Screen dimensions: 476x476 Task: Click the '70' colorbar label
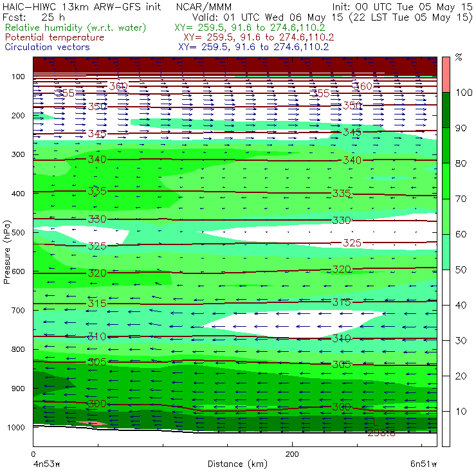461,199
